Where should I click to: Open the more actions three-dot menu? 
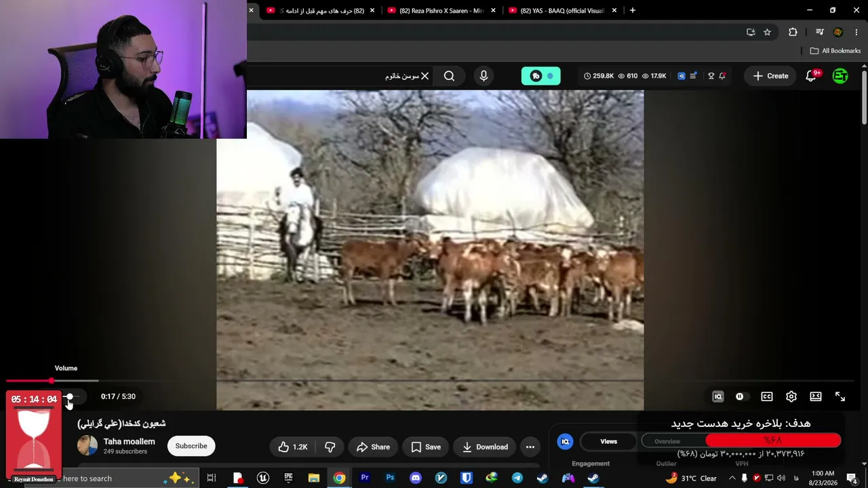530,447
